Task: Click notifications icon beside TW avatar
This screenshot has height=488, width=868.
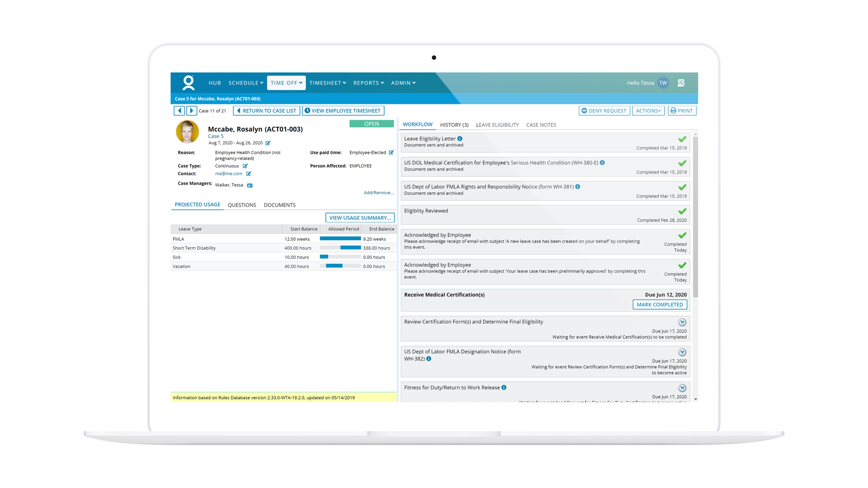Action: (681, 83)
